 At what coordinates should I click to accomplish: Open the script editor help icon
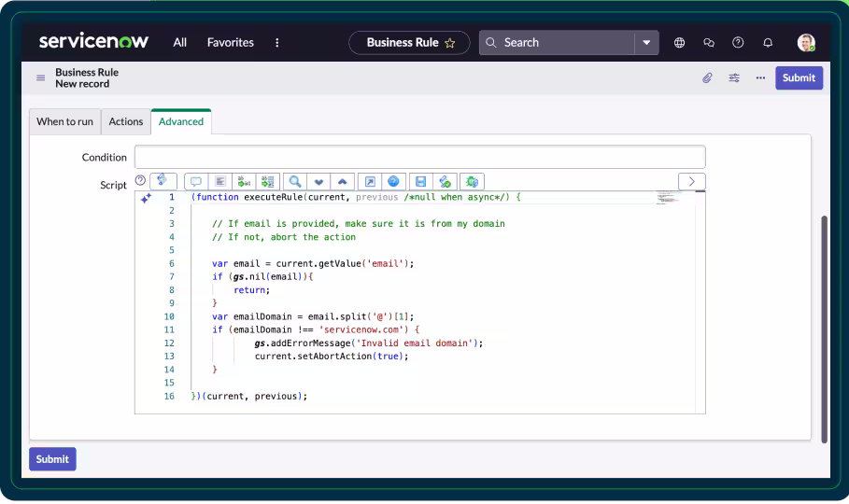coord(140,181)
